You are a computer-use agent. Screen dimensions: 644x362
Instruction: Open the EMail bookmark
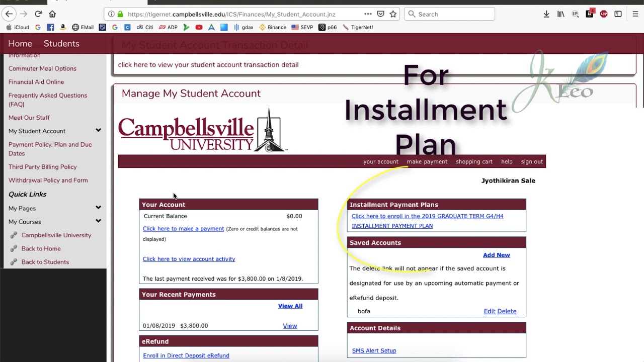point(83,27)
